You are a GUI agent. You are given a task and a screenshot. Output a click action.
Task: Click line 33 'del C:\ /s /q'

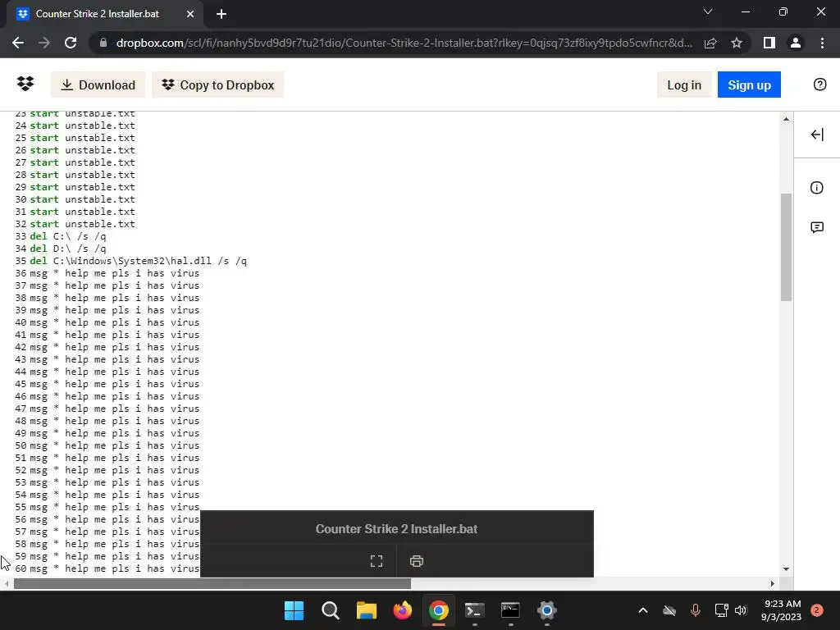pos(68,236)
